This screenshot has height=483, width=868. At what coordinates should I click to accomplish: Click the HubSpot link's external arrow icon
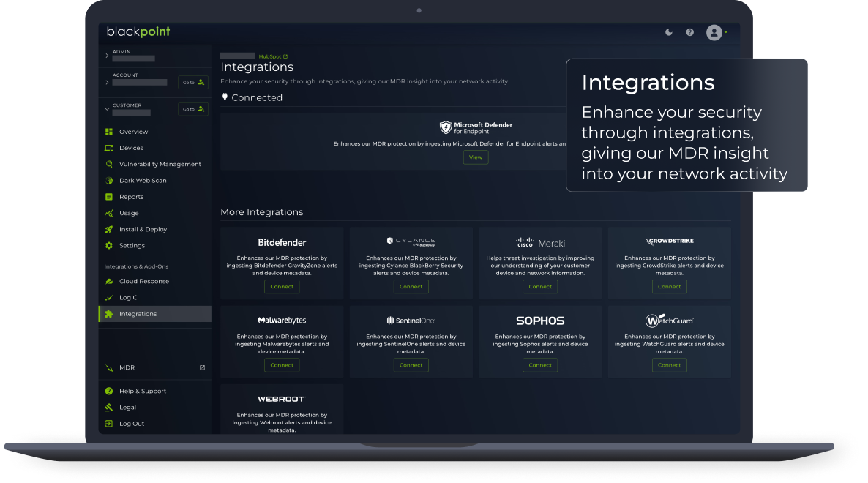click(x=285, y=56)
